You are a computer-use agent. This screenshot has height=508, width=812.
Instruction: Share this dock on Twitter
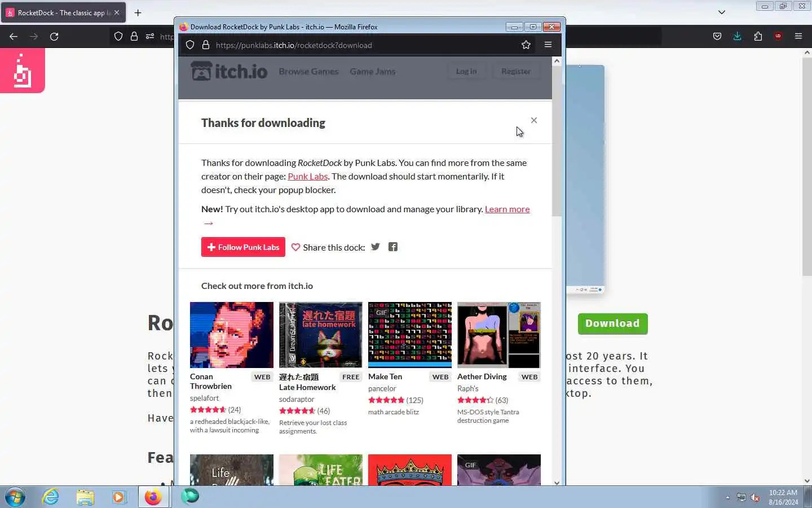point(376,247)
